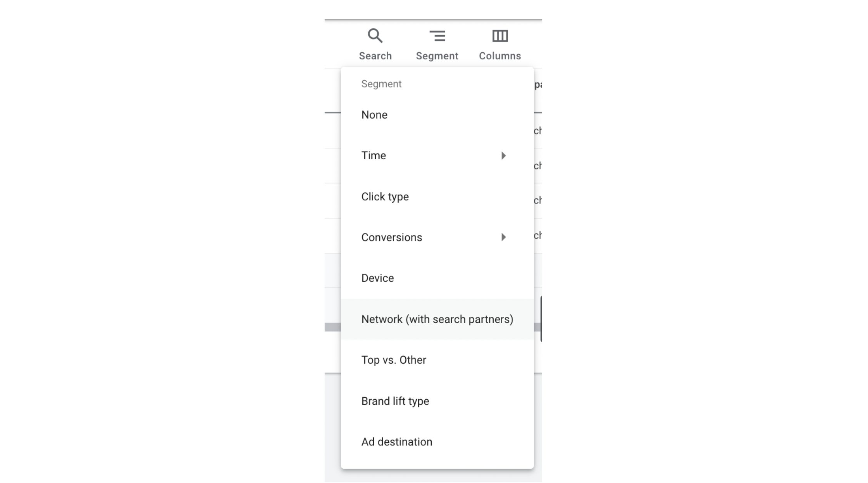Select the Ad destination segment
Screen dimensions: 868x483
(397, 442)
